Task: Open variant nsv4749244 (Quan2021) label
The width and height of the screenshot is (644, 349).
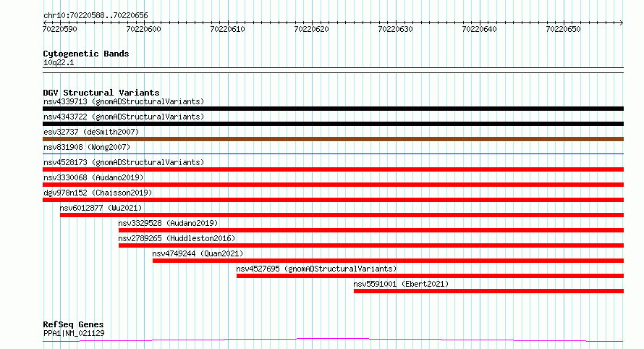Action: (198, 253)
